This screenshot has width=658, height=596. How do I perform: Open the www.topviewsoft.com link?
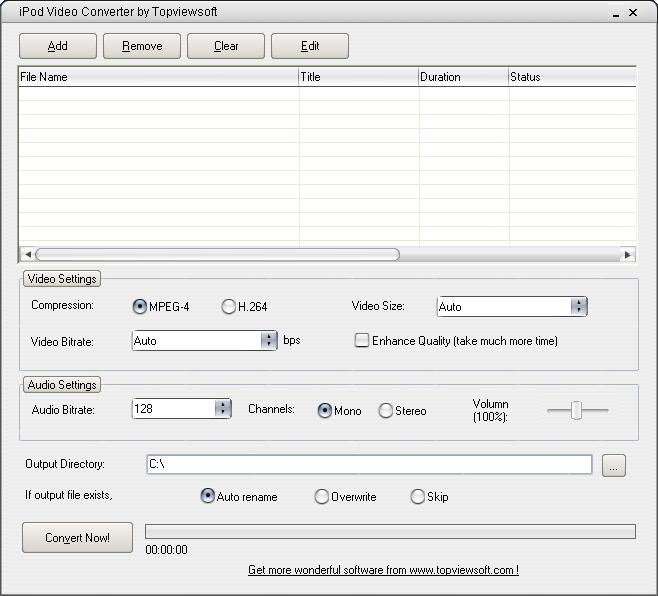pos(383,570)
